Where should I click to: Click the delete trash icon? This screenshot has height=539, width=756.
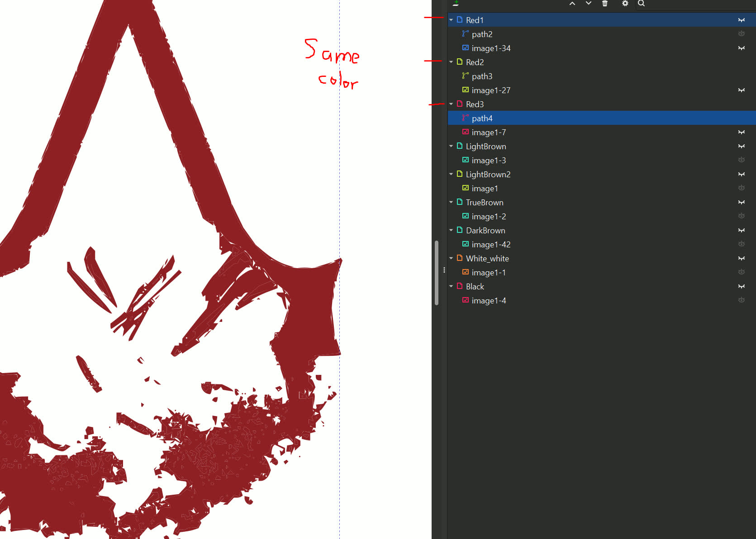[x=605, y=3]
